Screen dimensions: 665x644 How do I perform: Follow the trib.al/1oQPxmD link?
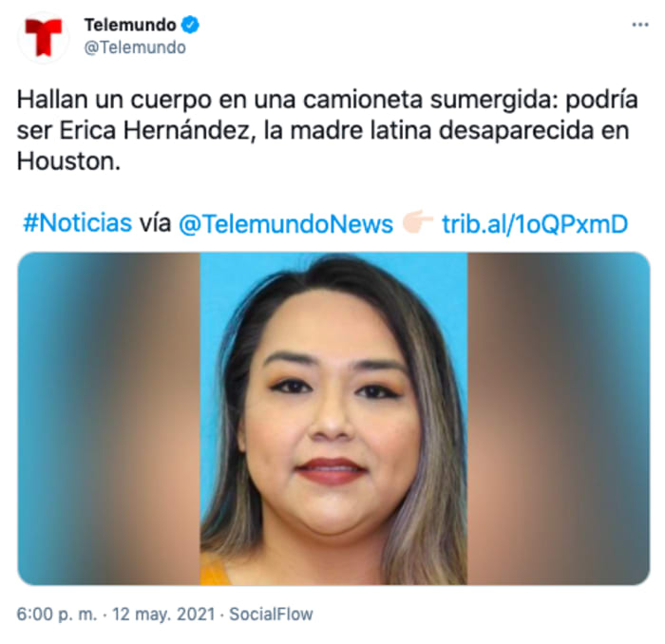(535, 223)
